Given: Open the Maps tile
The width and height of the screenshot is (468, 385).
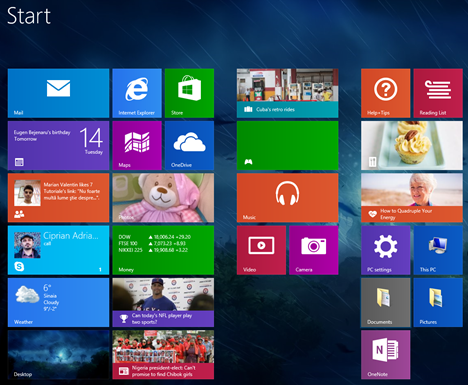Looking at the screenshot, I should 137,145.
